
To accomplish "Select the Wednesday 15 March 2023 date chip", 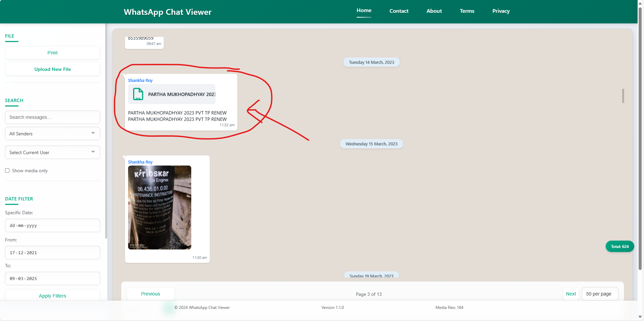I will click(371, 144).
